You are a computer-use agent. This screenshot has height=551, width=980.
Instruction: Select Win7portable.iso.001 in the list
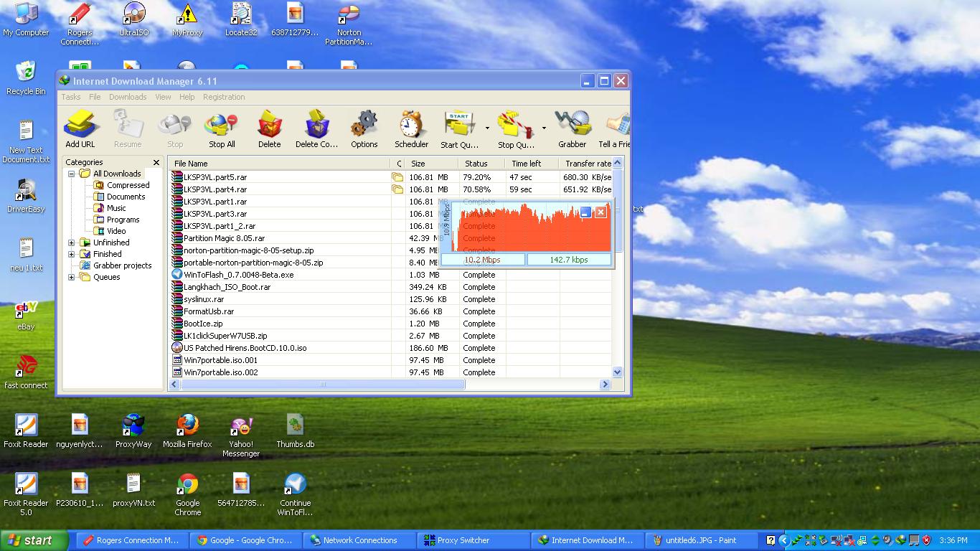(x=392, y=360)
